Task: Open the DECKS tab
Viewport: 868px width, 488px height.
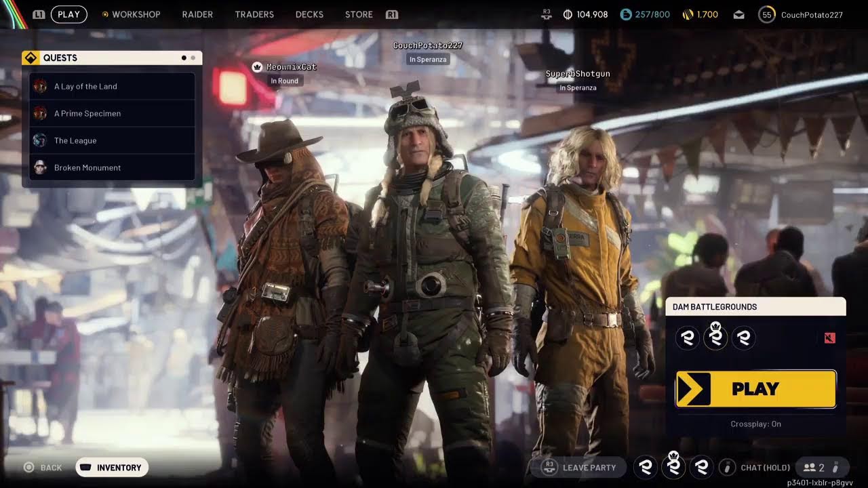Action: (309, 14)
